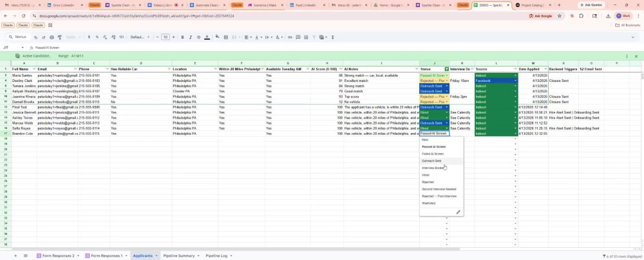
Task: Open the cell borders menu
Action: 226,37
